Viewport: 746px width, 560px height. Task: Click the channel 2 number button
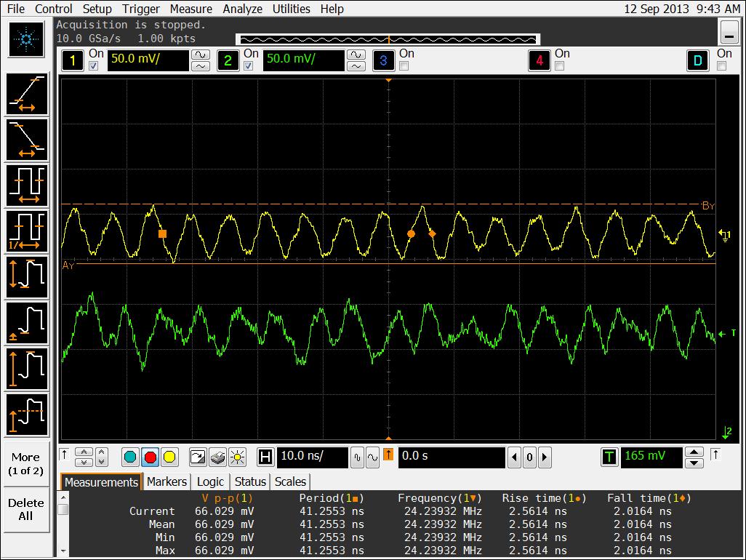pos(228,60)
